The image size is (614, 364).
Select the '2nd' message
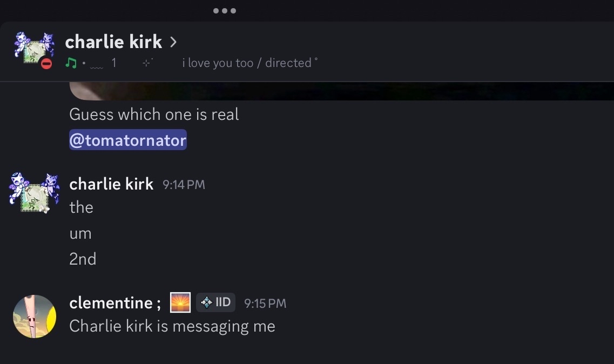coord(83,259)
